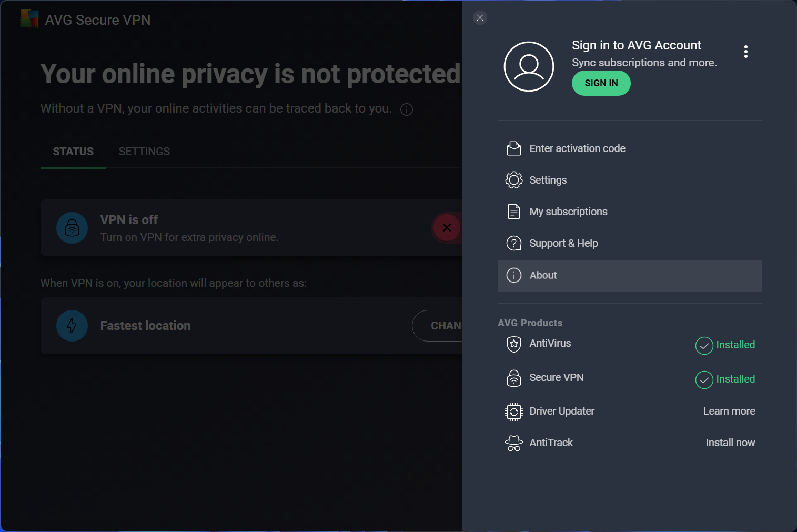This screenshot has height=532, width=797.
Task: Click the AVG logo in the title bar
Action: (x=29, y=19)
